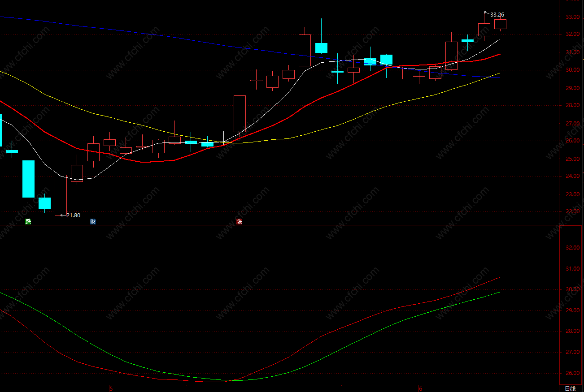Click 28.00 on lower indicator axis
Viewport: 584px width, 392px height.
click(x=572, y=331)
